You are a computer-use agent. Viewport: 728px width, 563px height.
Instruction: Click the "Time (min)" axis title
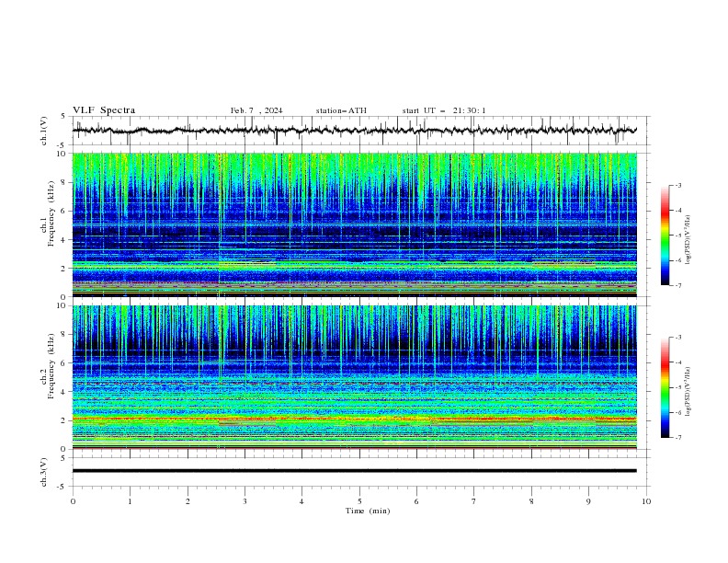[x=368, y=511]
